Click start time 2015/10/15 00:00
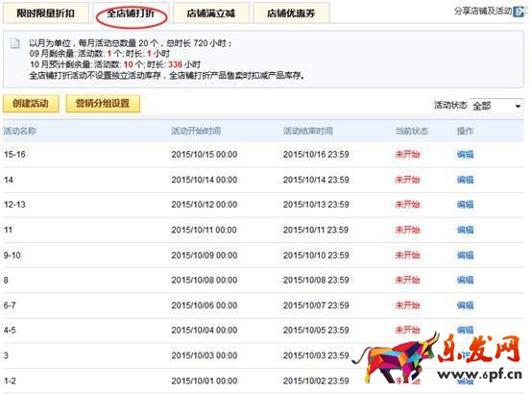The width and height of the screenshot is (532, 394). coord(205,155)
